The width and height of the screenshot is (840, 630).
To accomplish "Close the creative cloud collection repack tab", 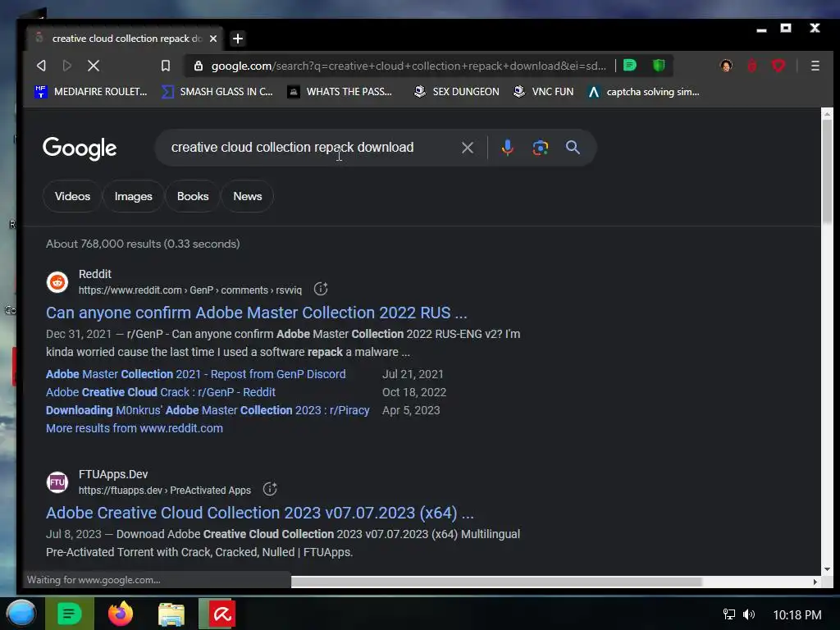I will [x=213, y=39].
